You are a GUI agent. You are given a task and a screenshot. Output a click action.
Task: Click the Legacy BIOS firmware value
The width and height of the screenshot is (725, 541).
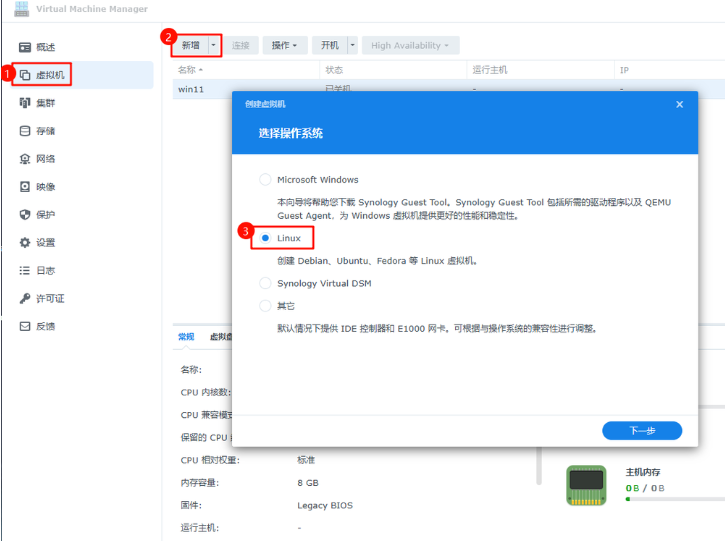[325, 505]
